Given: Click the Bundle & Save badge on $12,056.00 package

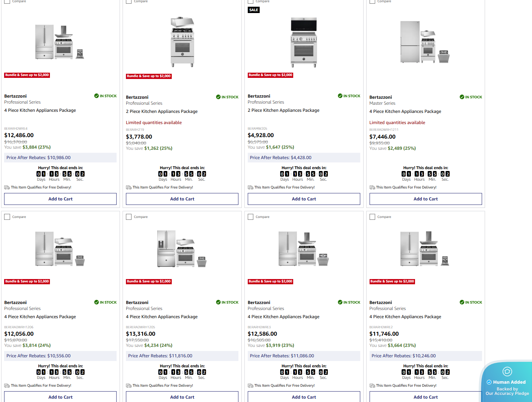Looking at the screenshot, I should click(27, 281).
